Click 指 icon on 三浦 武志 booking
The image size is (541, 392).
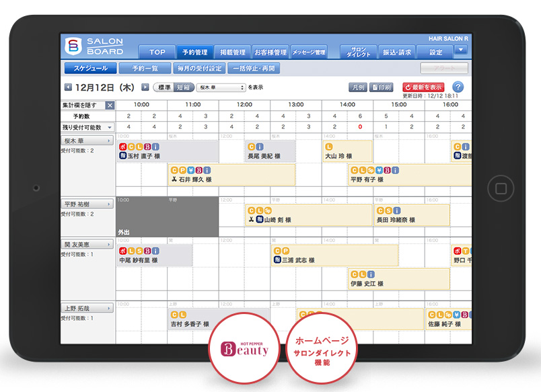277,260
